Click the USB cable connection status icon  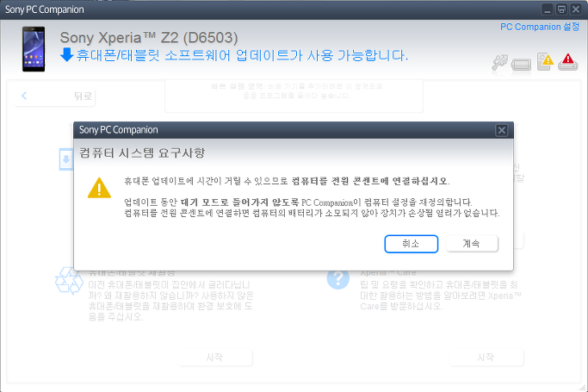pos(499,63)
